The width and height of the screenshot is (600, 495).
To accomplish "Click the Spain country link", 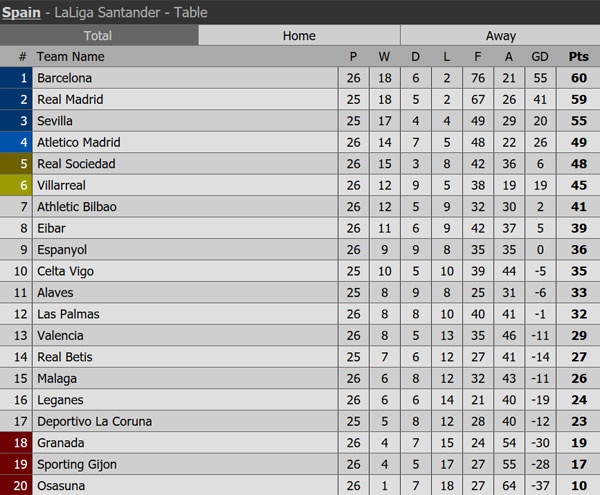I will pyautogui.click(x=21, y=11).
